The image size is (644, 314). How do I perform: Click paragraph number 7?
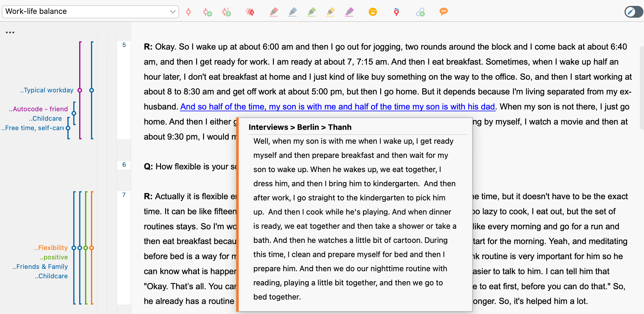click(x=124, y=195)
